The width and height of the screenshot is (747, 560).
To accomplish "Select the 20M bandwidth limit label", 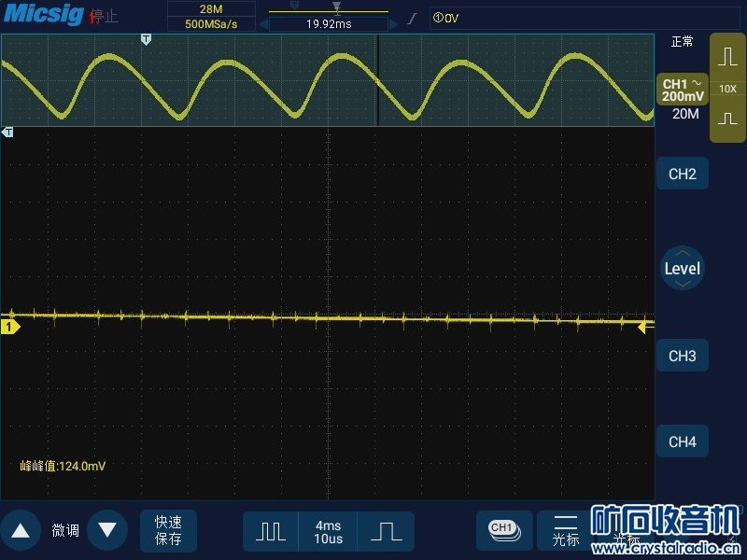I will click(x=685, y=114).
